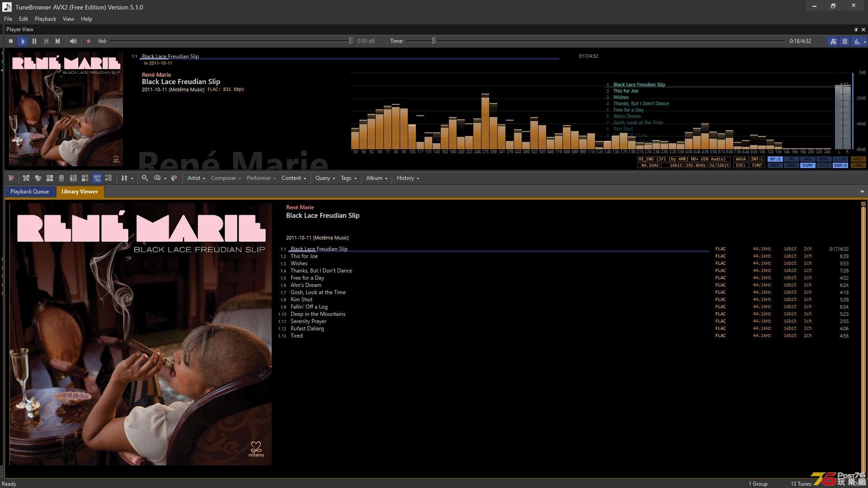Click the red tag marker toolbar icon

174,178
